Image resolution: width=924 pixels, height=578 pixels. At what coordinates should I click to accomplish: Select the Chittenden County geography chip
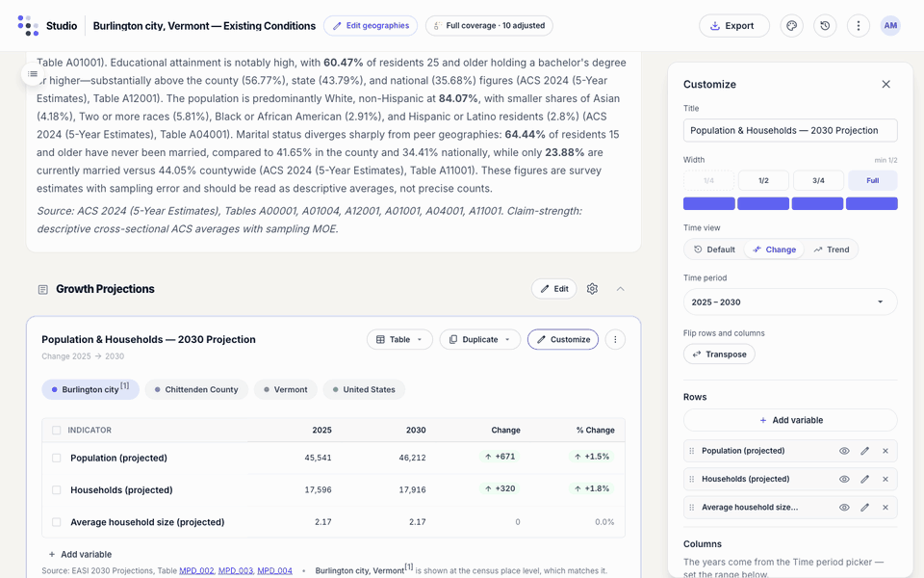click(x=196, y=390)
